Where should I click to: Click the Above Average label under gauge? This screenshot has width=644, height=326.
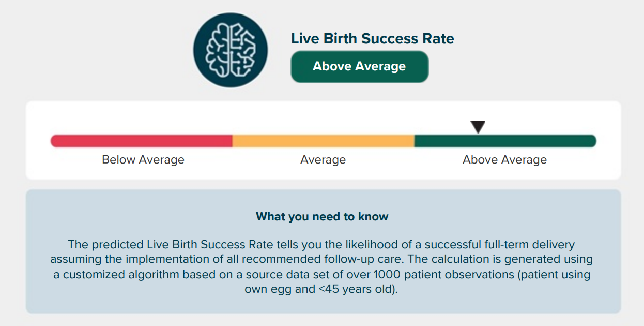coord(504,160)
